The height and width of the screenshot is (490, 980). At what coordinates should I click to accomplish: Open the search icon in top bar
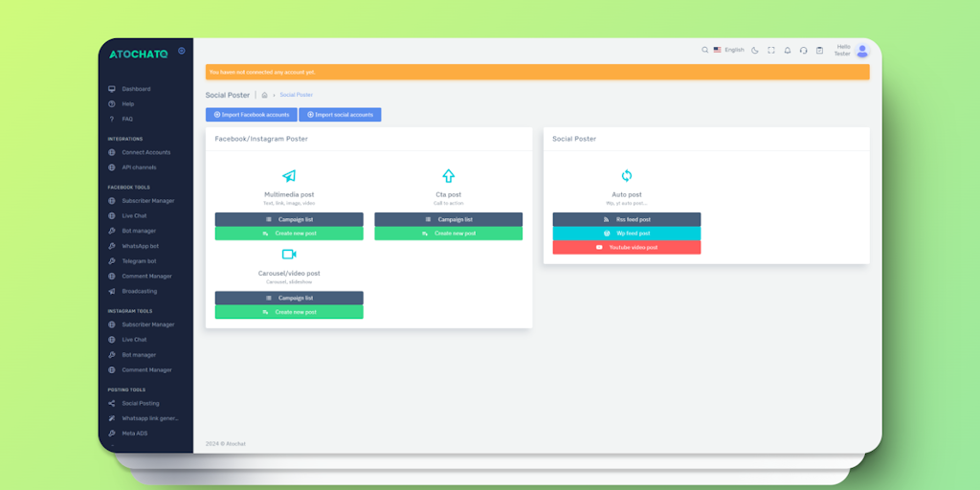[x=704, y=50]
